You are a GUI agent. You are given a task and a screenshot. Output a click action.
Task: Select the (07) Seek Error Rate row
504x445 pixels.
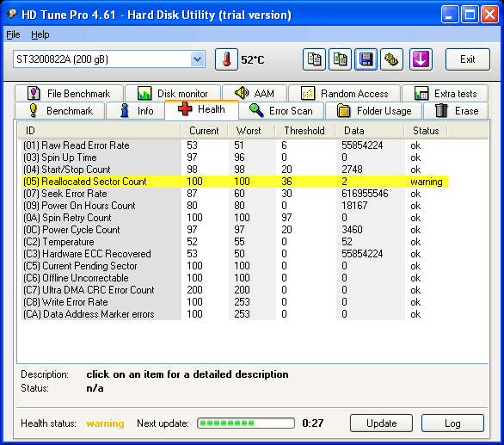[x=235, y=194]
